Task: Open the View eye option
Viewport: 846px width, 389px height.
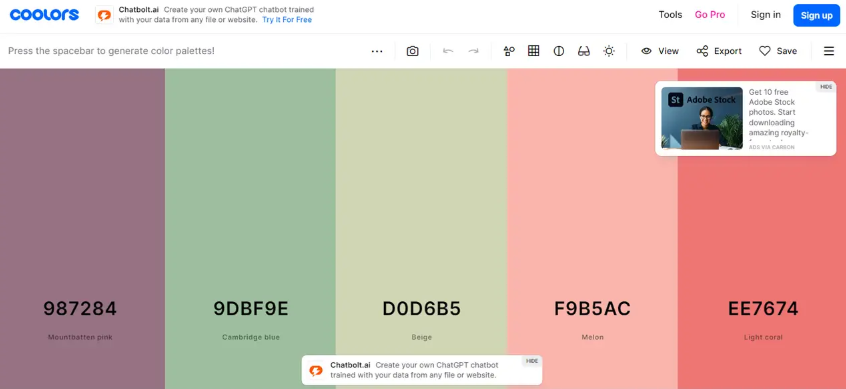Action: pos(660,51)
